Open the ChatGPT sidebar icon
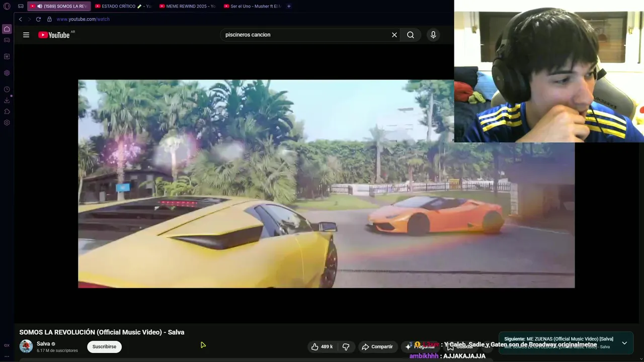Viewport: 644px width, 362px height. tap(7, 73)
